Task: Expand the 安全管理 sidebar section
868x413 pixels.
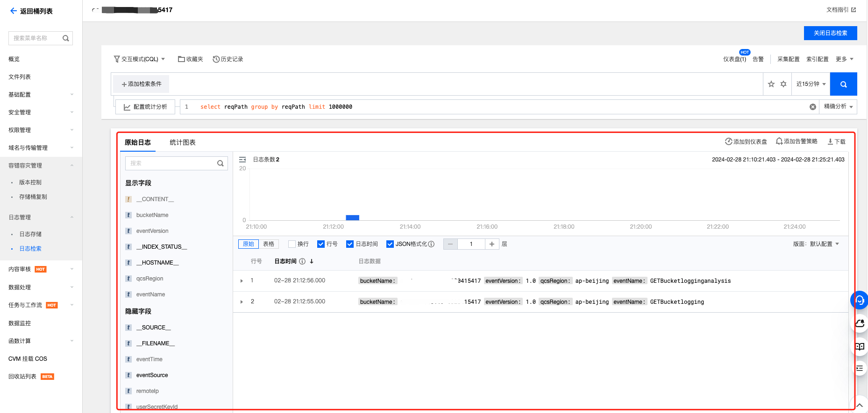Action: (41, 112)
